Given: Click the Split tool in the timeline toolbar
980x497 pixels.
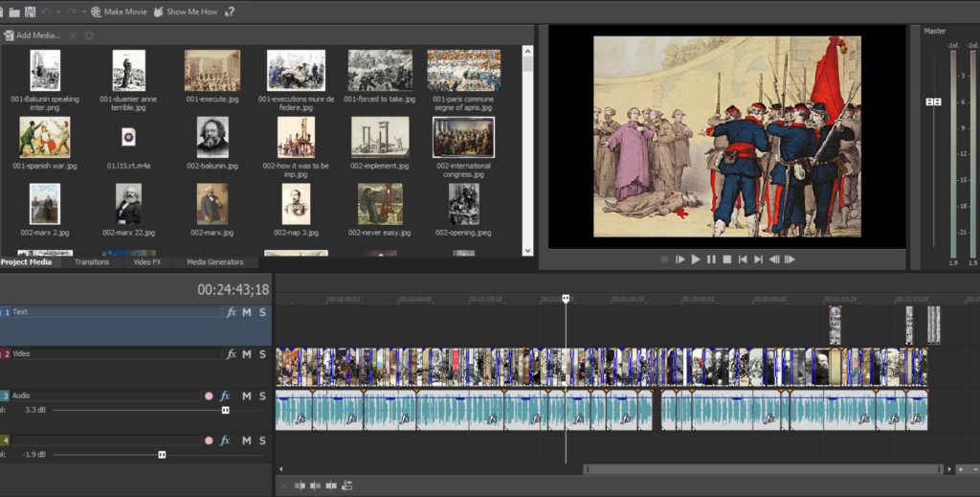Looking at the screenshot, I should tap(331, 486).
